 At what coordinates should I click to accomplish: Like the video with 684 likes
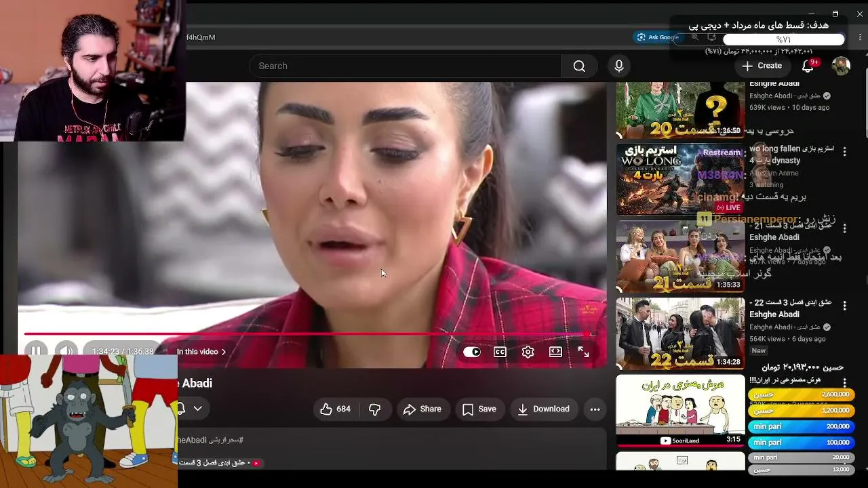(x=336, y=409)
